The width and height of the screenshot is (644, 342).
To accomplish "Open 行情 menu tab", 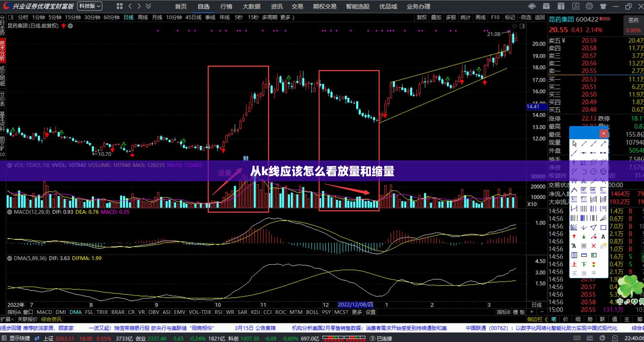I will 226,6.
